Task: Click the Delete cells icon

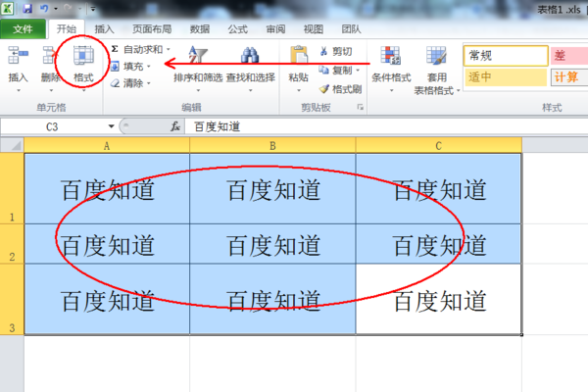Action: click(50, 55)
